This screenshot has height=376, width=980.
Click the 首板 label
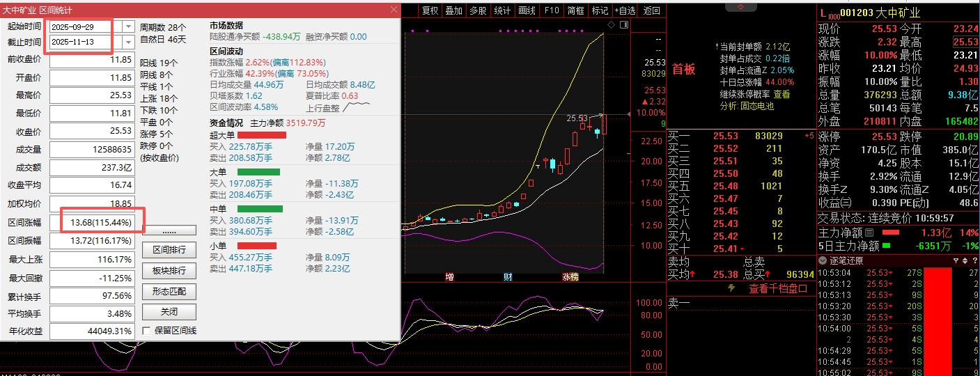pyautogui.click(x=683, y=70)
